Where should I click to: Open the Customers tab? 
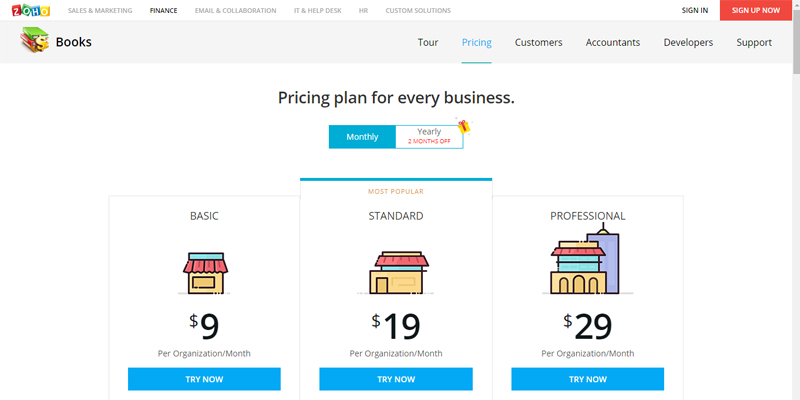pyautogui.click(x=539, y=42)
